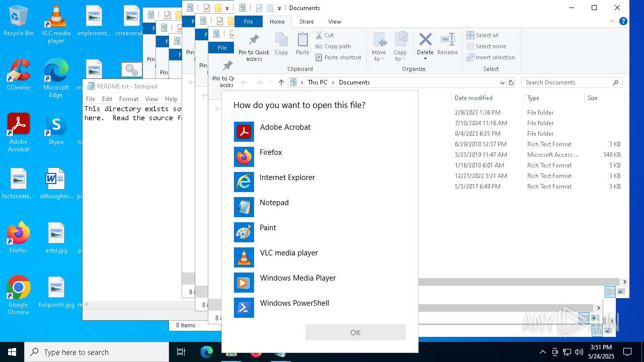
Task: Click Select none in the ribbon
Action: coord(486,46)
